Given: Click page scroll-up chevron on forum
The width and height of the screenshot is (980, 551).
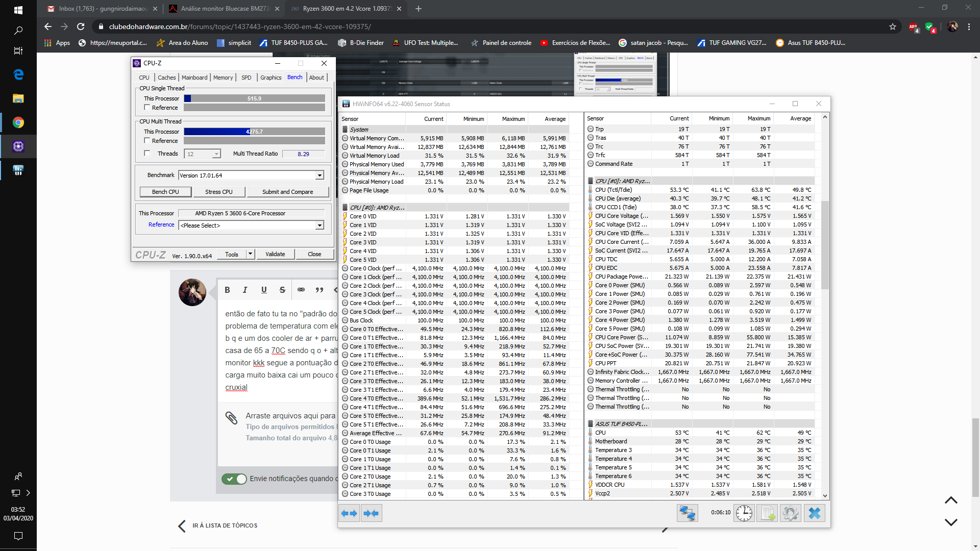Looking at the screenshot, I should tap(951, 500).
